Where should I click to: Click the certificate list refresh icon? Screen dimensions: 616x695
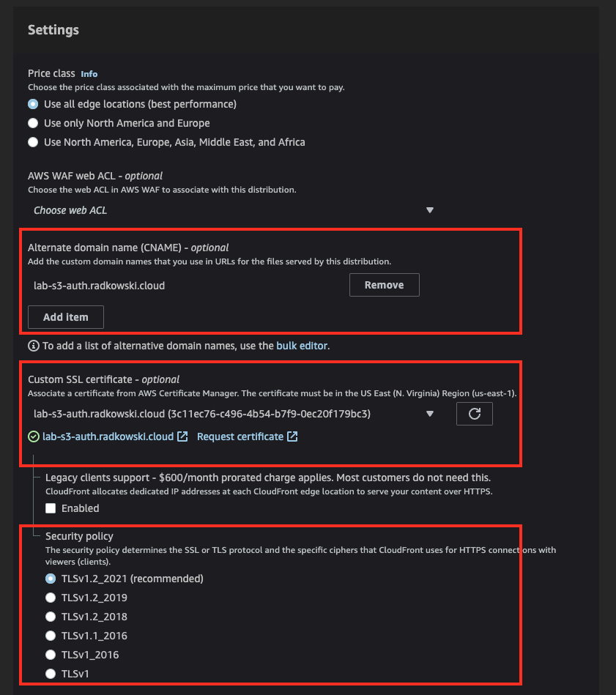pyautogui.click(x=474, y=414)
